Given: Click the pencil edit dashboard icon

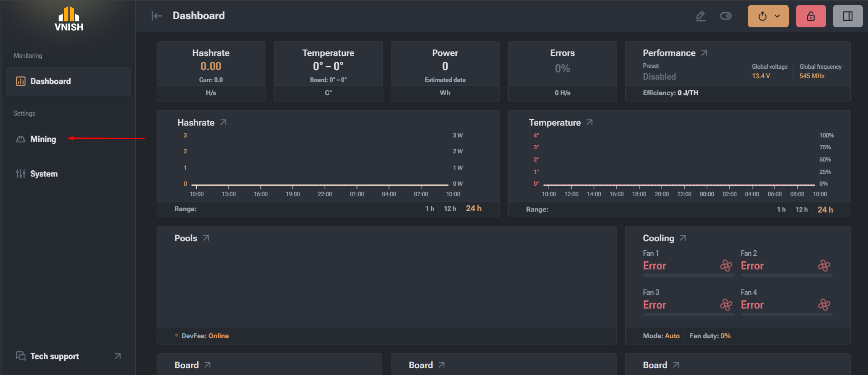Looking at the screenshot, I should coord(700,16).
